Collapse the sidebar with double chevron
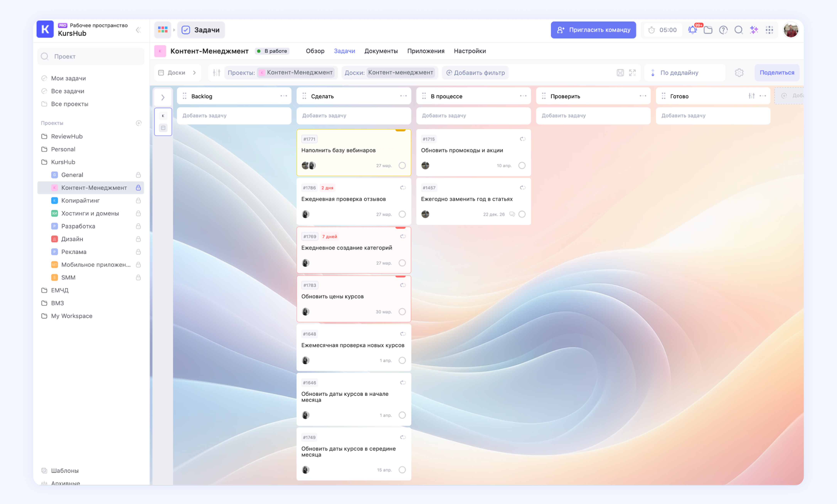Screen dimensions: 837x504 [138, 30]
